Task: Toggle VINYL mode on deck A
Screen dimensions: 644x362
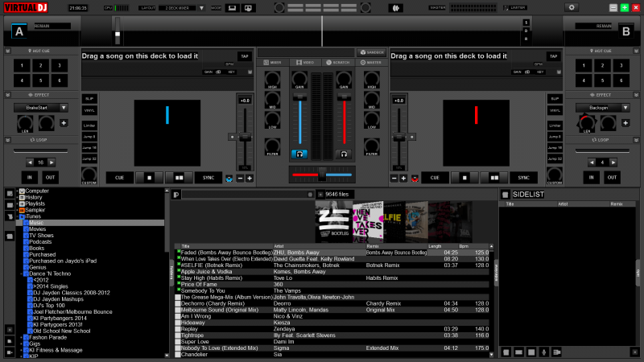Action: pos(89,110)
